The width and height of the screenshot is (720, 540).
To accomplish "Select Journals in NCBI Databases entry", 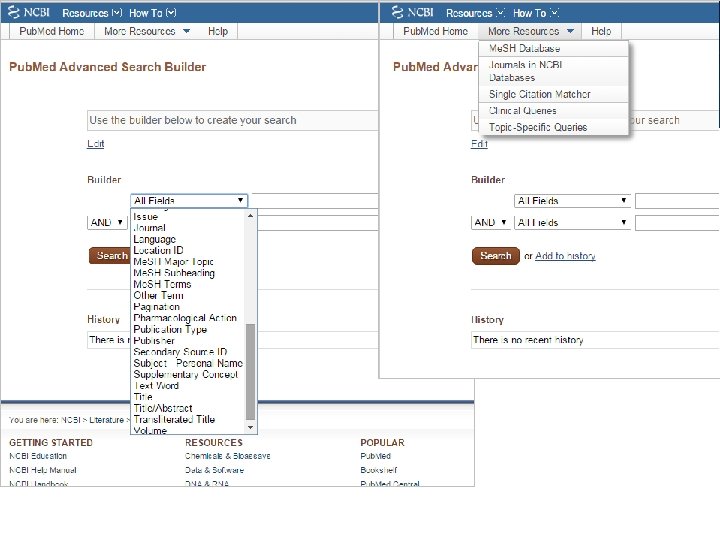I will coord(553,71).
